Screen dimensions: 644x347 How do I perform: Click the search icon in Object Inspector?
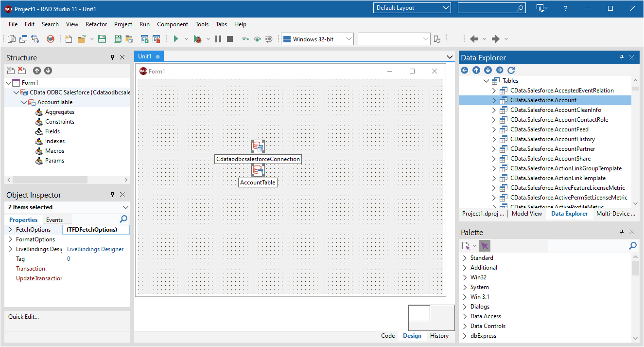pos(123,219)
